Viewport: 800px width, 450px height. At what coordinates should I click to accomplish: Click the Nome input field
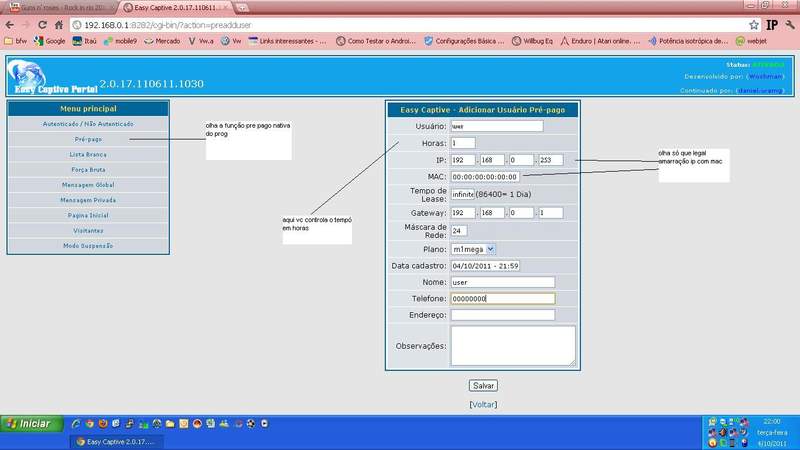coord(503,282)
